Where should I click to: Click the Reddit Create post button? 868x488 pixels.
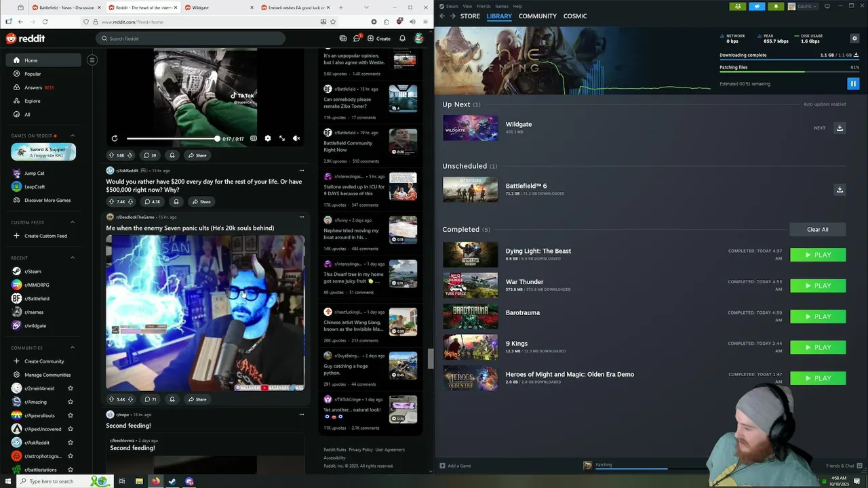pyautogui.click(x=379, y=39)
